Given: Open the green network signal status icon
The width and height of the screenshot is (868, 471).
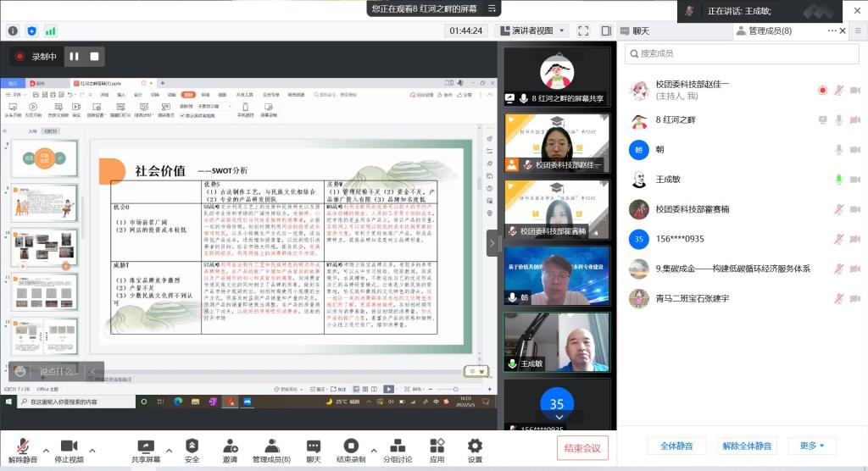Looking at the screenshot, I should pos(50,30).
